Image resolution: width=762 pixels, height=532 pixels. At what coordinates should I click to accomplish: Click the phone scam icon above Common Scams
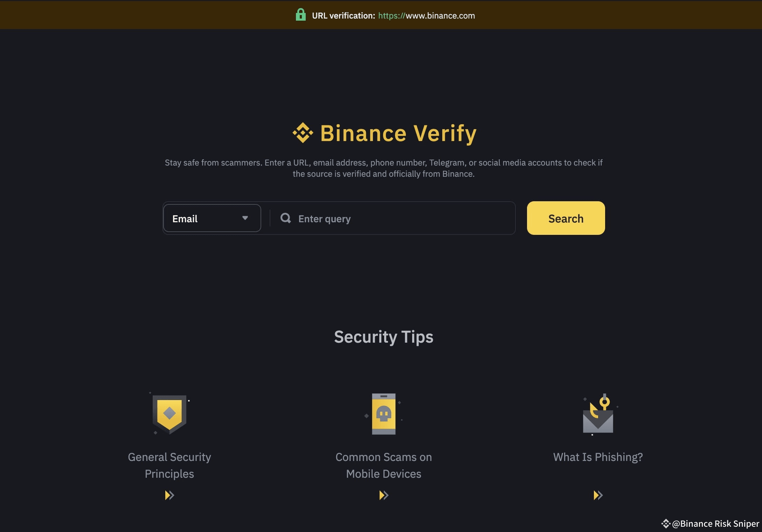click(x=383, y=415)
